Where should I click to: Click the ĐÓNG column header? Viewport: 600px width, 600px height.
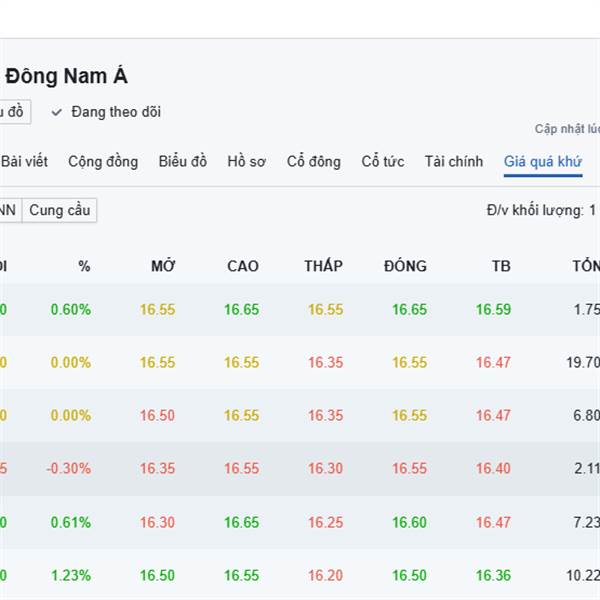[x=404, y=266]
